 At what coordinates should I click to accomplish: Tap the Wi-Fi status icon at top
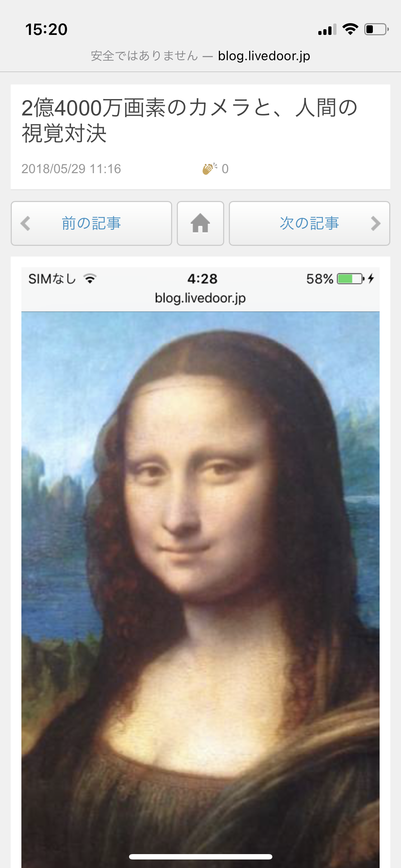click(350, 29)
